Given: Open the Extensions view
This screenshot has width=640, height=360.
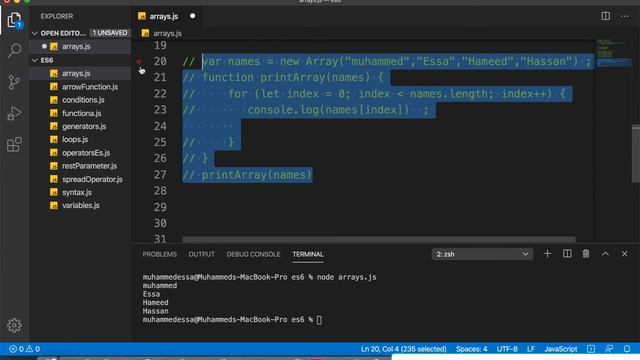Looking at the screenshot, I should pyautogui.click(x=14, y=144).
